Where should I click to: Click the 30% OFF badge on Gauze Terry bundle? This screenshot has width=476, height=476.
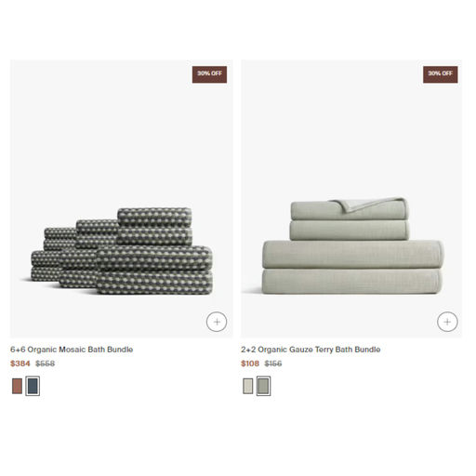coord(441,74)
